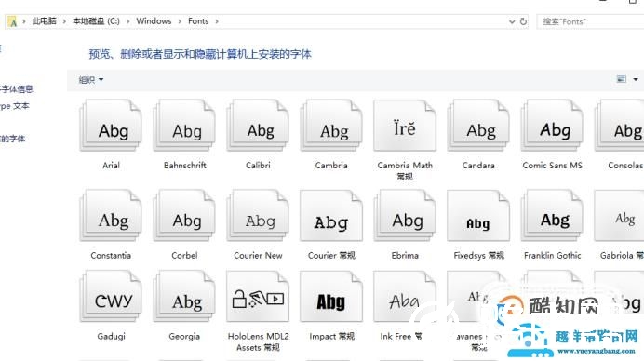Expand chevron after Fonts in path

pyautogui.click(x=217, y=21)
